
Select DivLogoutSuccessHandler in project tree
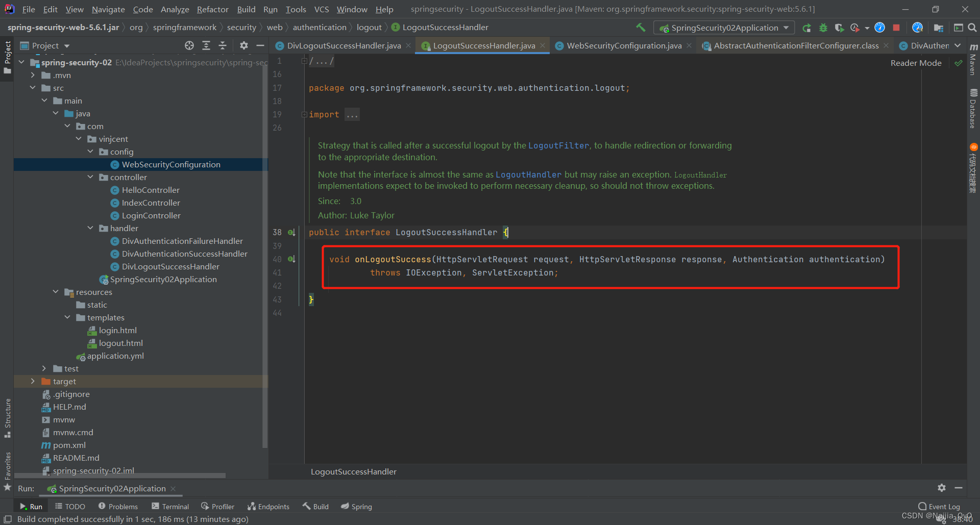pyautogui.click(x=170, y=266)
